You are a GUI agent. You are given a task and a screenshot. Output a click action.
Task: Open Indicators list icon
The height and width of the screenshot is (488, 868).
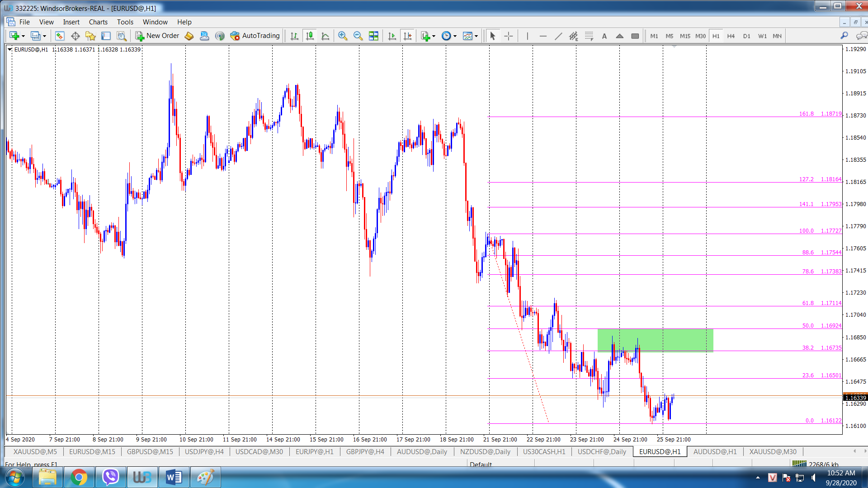pos(425,36)
